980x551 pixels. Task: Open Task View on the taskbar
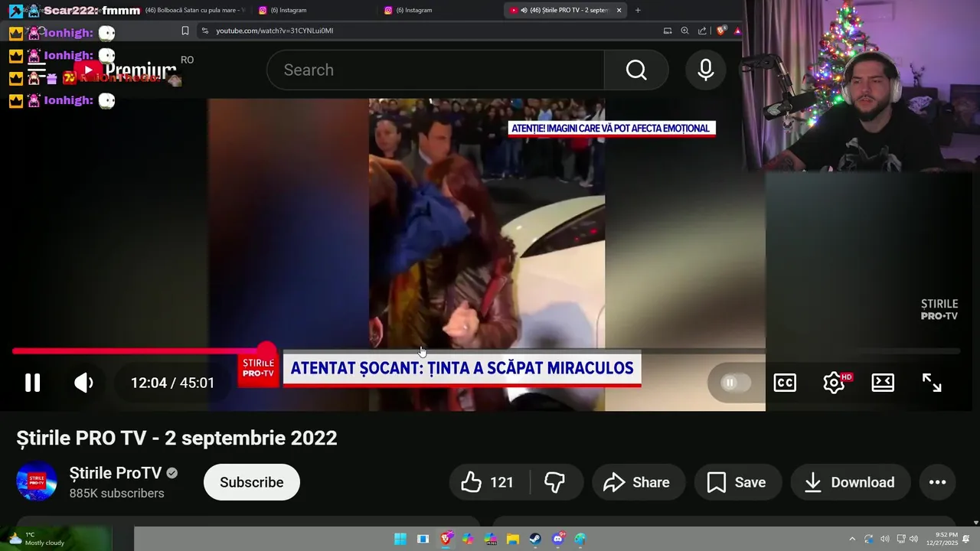[423, 539]
